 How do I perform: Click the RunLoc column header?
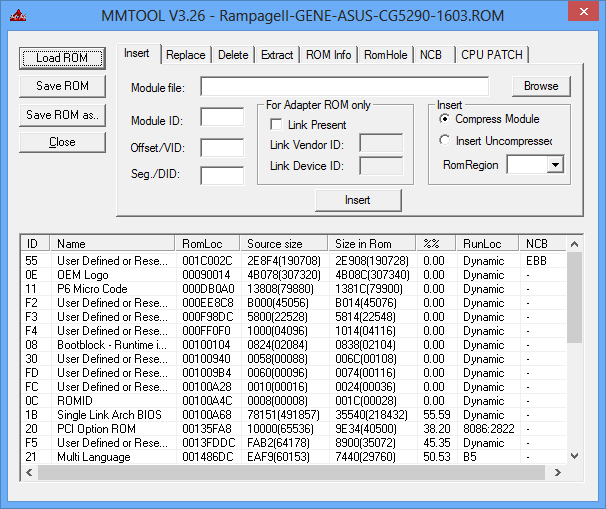[488, 244]
